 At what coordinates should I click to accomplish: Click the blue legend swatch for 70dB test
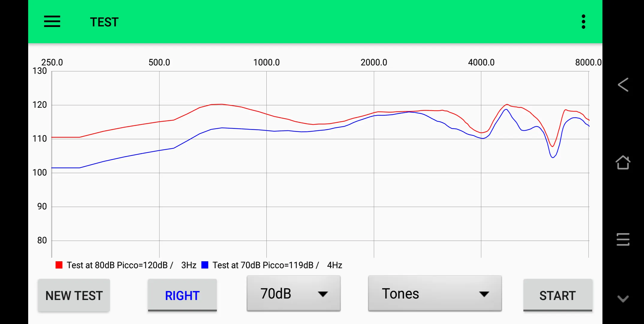[205, 265]
